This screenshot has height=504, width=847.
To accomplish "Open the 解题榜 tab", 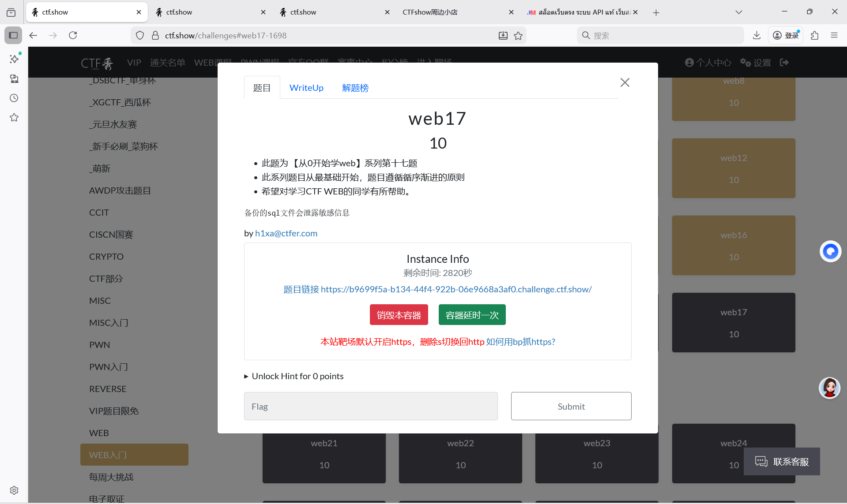I will [355, 88].
